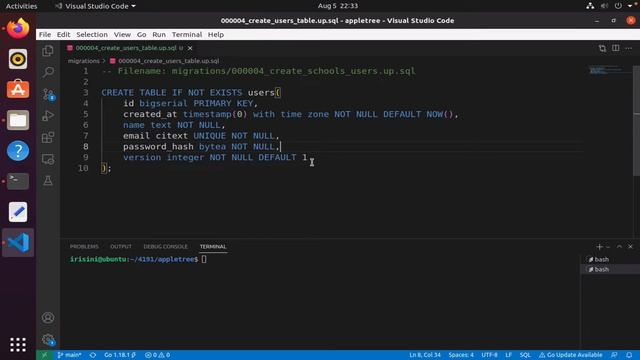Open the Extensions view
The width and height of the screenshot is (640, 360).
point(48,137)
